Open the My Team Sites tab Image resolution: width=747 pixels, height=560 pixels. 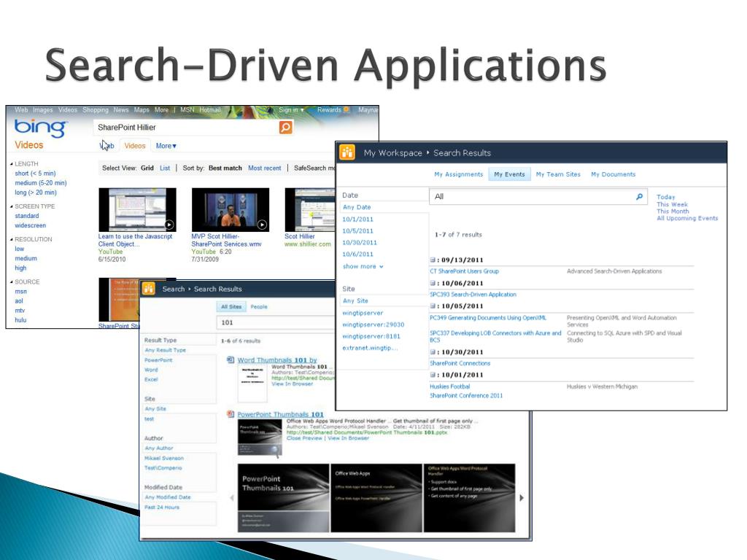coord(558,174)
